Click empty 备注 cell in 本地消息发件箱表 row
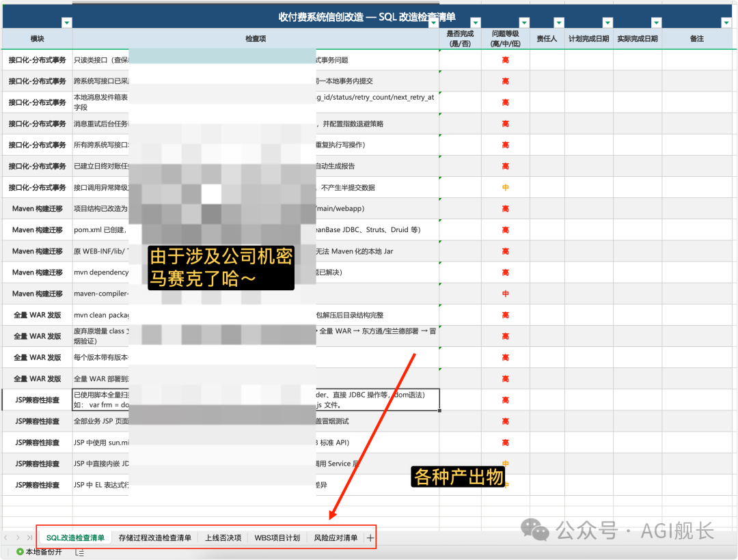738x560 pixels. click(697, 102)
